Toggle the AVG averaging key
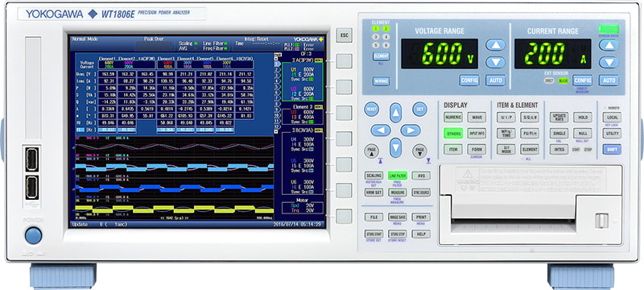This screenshot has width=644, height=290. [x=421, y=176]
